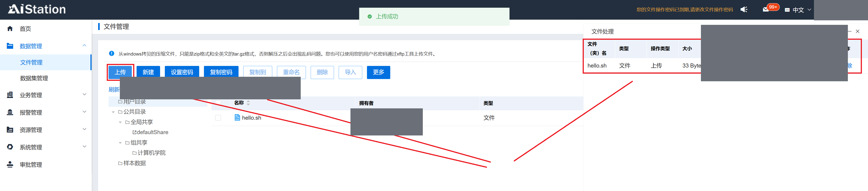Collapse the 全局共享 tree node arrow
868x191 pixels.
pyautogui.click(x=120, y=122)
